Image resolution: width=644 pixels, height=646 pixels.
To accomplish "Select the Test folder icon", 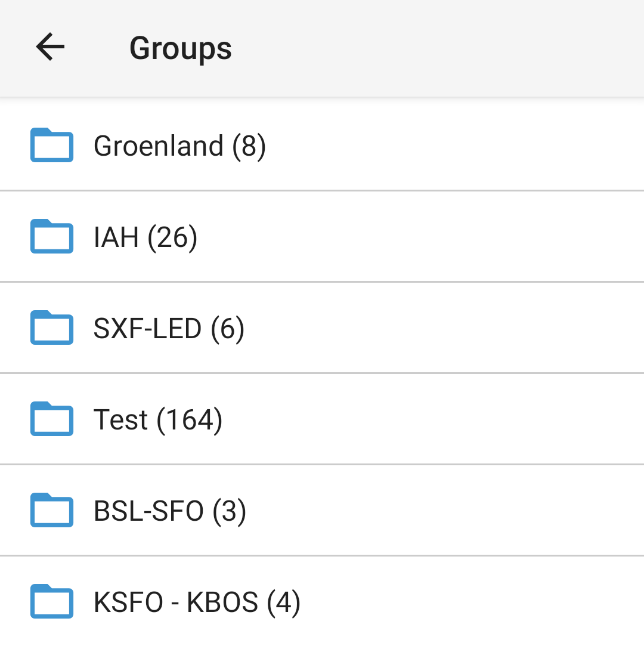I will pos(52,419).
